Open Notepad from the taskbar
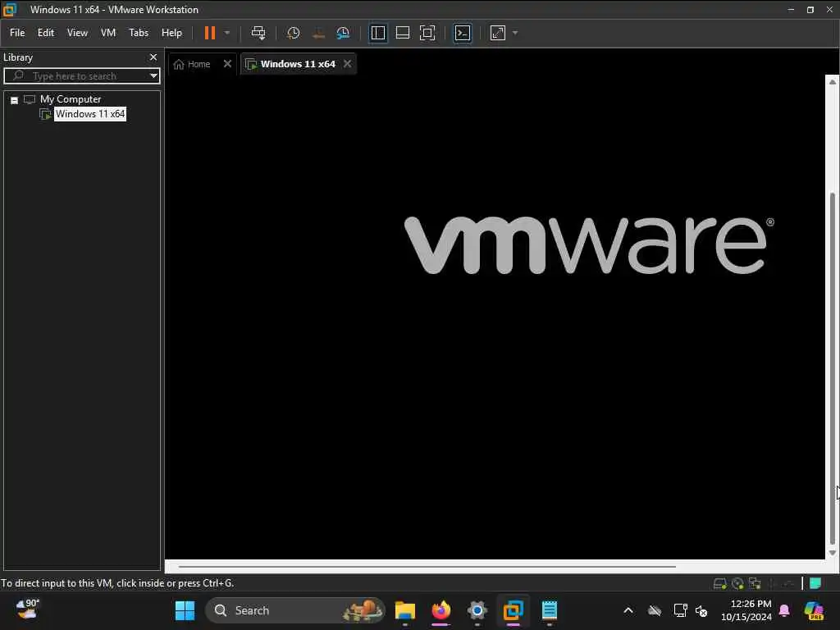Image resolution: width=840 pixels, height=630 pixels. (549, 610)
